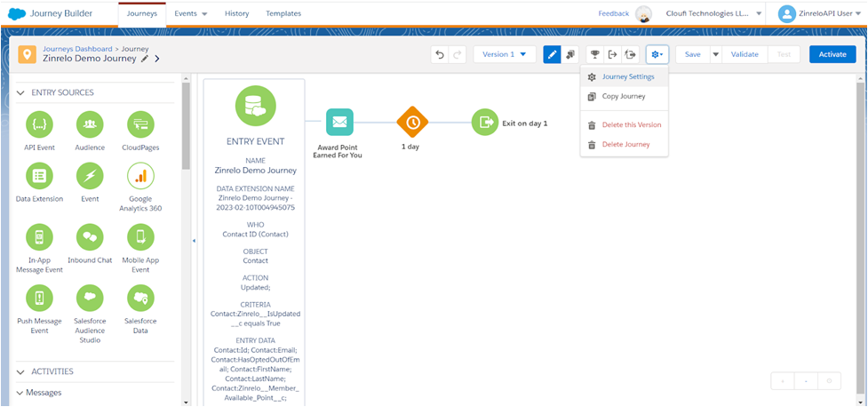This screenshot has width=868, height=407.
Task: Open the Feedback link
Action: [x=613, y=14]
